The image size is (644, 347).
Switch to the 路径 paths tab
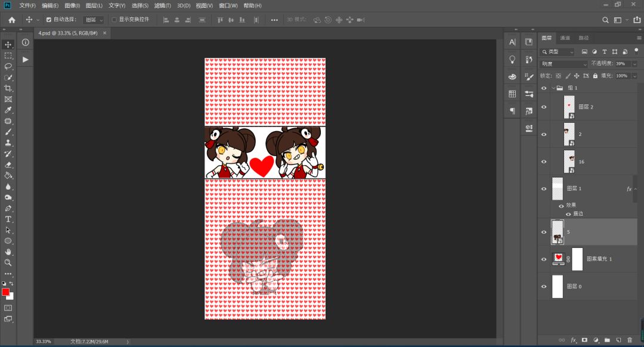pyautogui.click(x=584, y=38)
